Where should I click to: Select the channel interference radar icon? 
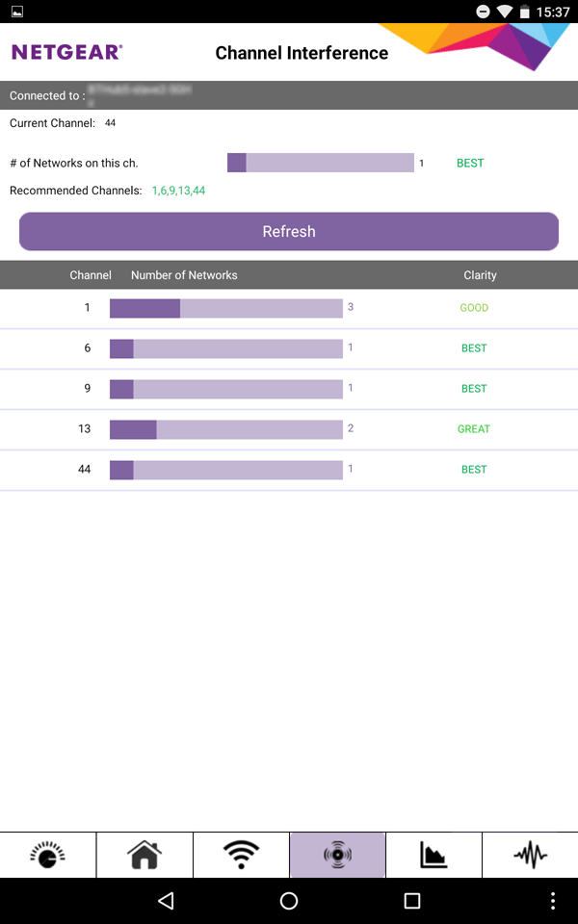[x=337, y=855]
